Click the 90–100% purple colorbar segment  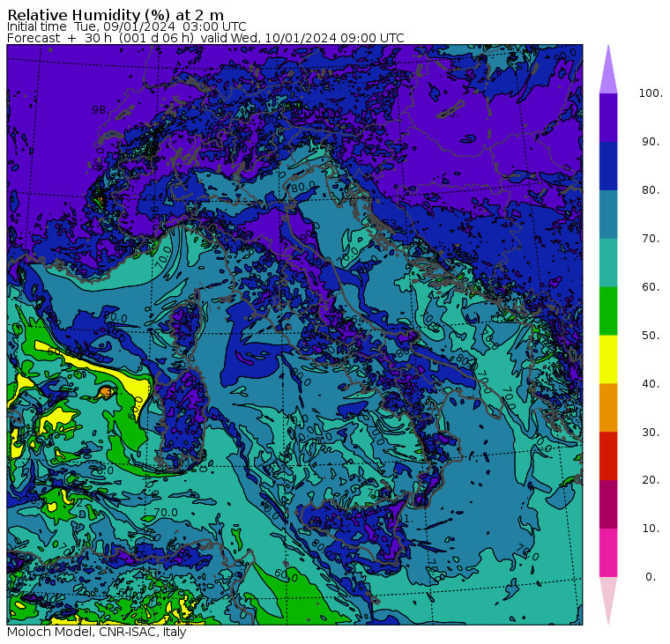[x=608, y=117]
